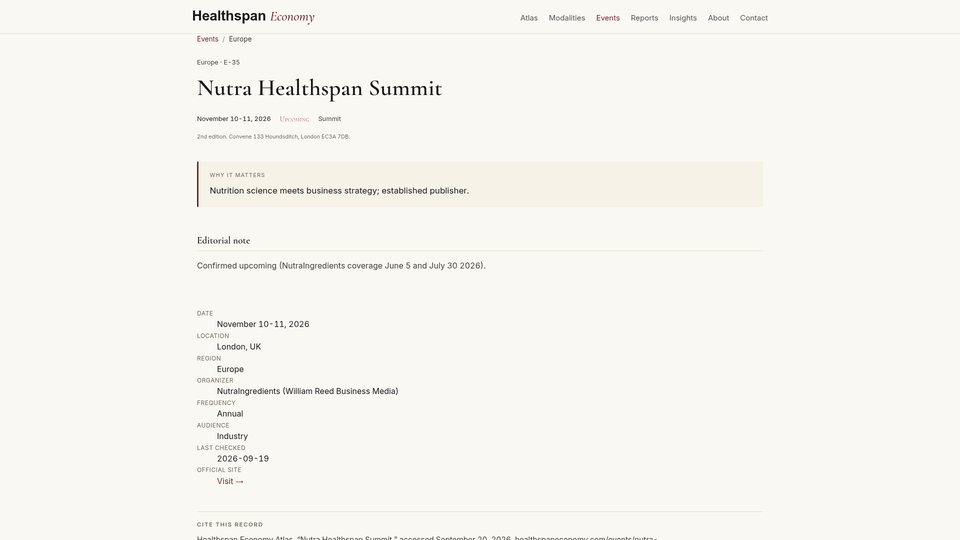Select the organizer 'NutraIngredients (William Reed Business Media)'
The height and width of the screenshot is (540, 960).
click(x=307, y=391)
